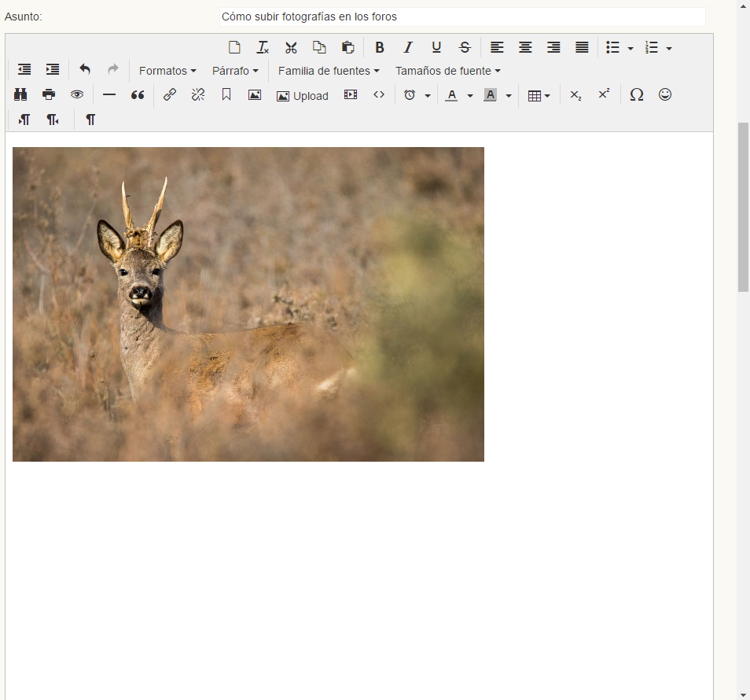This screenshot has width=750, height=700.
Task: Click the New document icon
Action: (x=234, y=47)
